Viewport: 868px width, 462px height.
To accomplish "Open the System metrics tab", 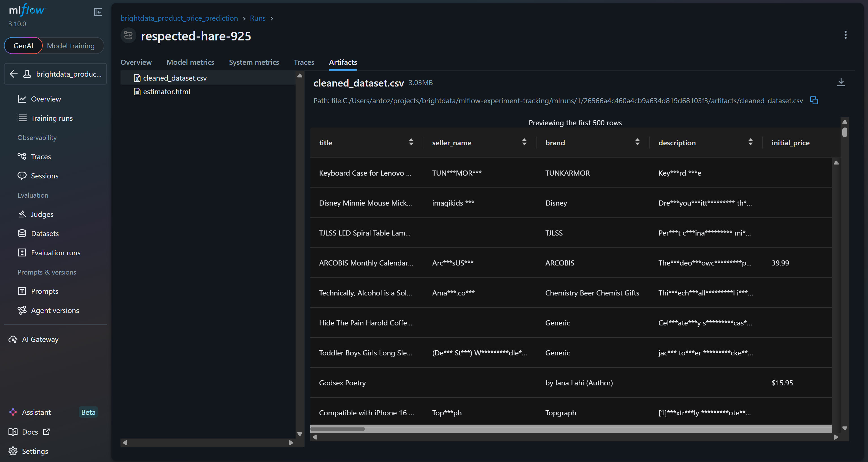I will click(x=254, y=62).
